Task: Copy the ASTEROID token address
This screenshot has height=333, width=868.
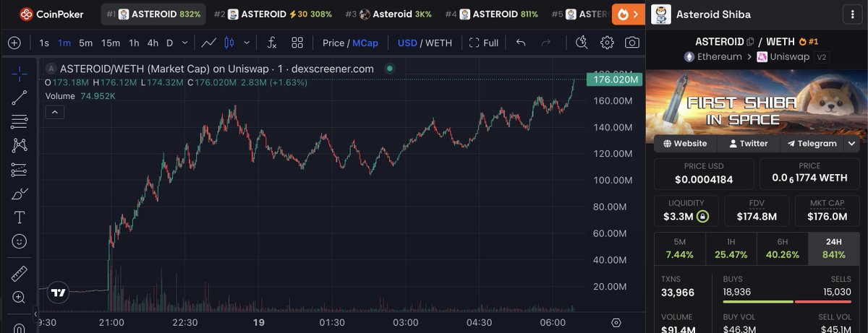Action: (750, 42)
